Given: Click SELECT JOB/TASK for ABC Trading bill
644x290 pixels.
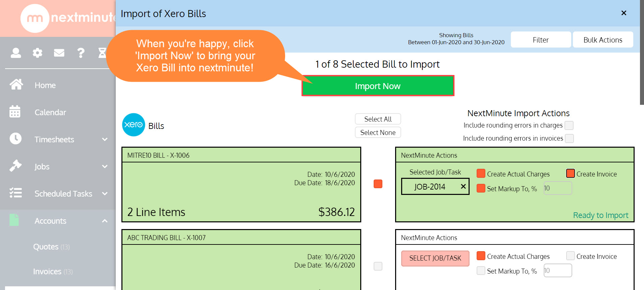Looking at the screenshot, I should [x=435, y=258].
